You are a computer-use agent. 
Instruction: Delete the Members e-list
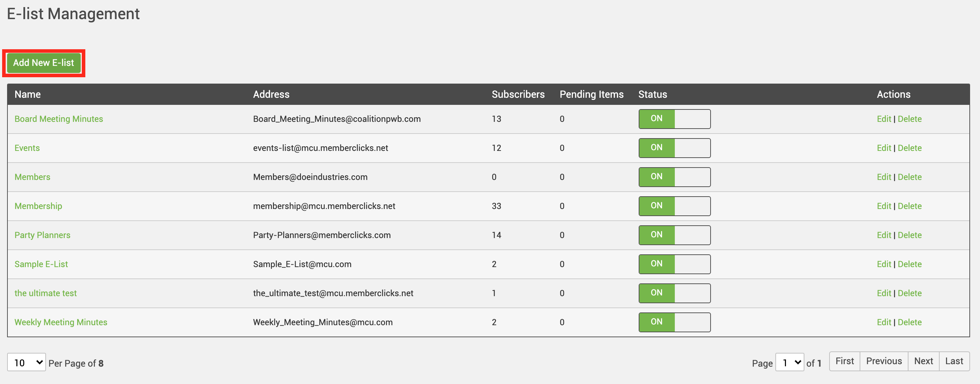[x=910, y=177]
